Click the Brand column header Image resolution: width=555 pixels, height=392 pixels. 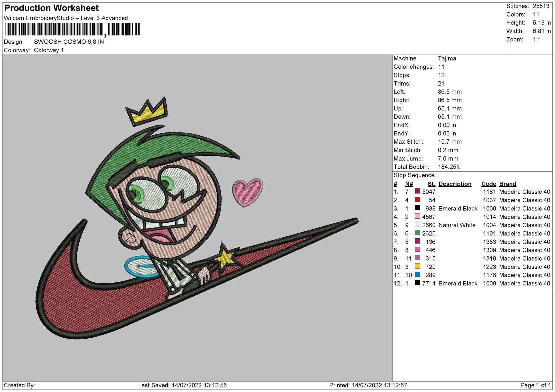click(x=507, y=184)
